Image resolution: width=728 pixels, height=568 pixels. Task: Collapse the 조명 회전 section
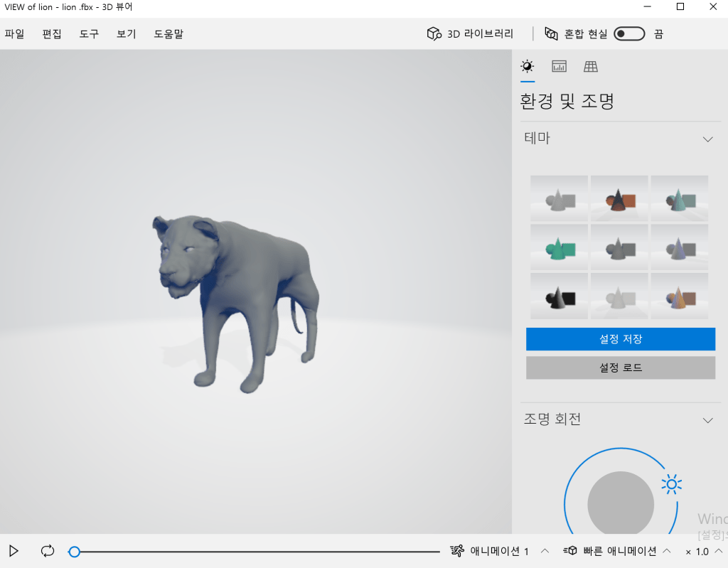pos(707,420)
